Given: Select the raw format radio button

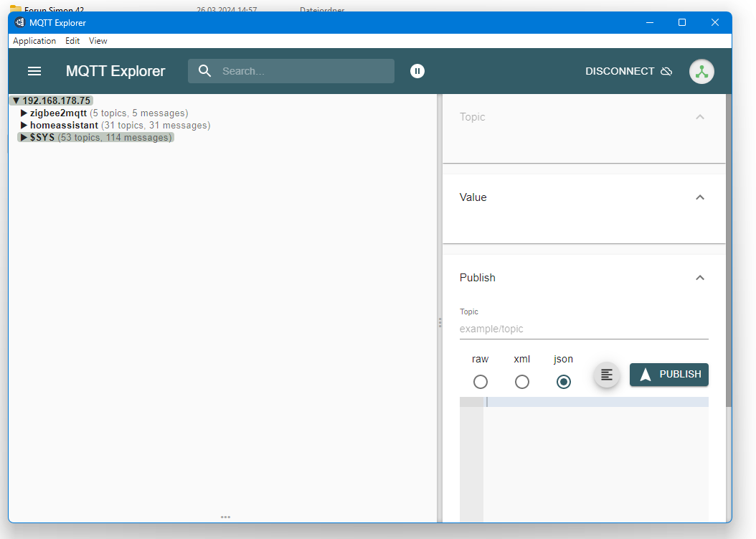Looking at the screenshot, I should (481, 382).
